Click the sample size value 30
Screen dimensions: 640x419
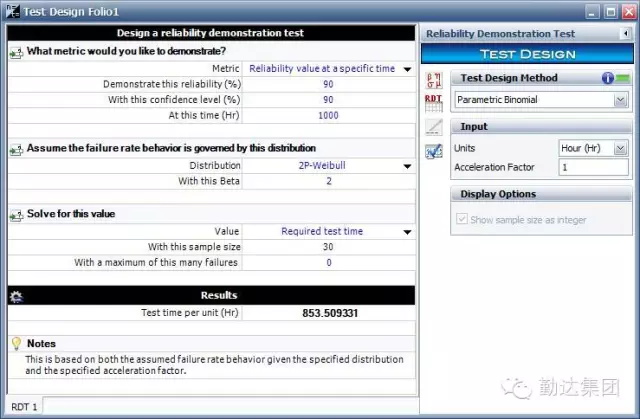(x=328, y=247)
